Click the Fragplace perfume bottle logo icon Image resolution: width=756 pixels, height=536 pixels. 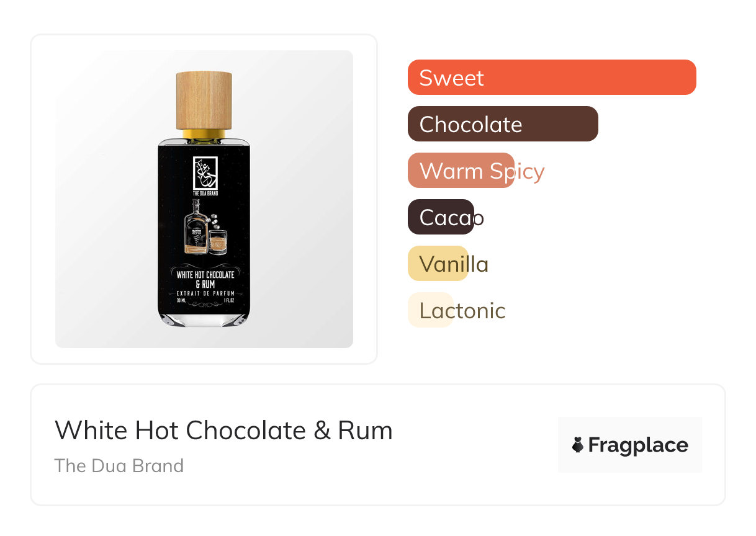tap(578, 445)
